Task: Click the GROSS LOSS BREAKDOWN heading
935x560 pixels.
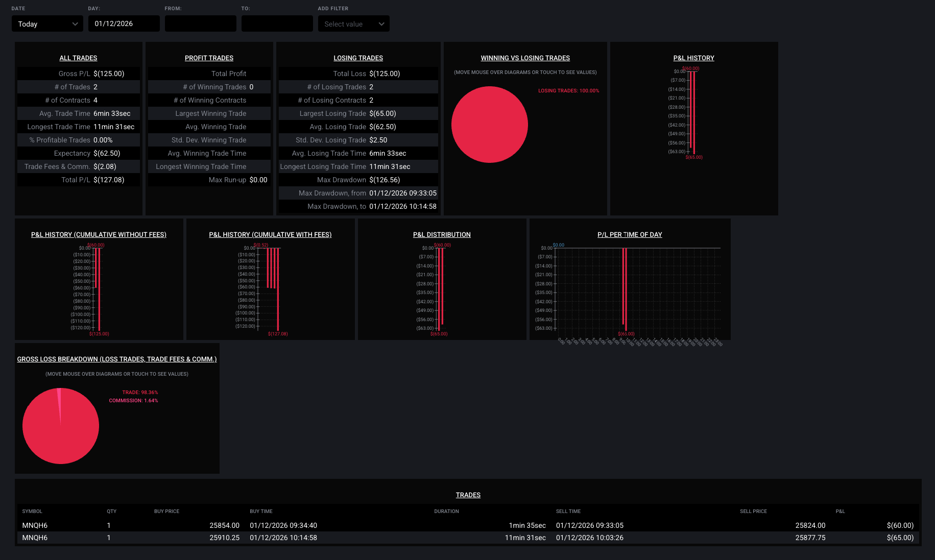Action: [x=117, y=359]
